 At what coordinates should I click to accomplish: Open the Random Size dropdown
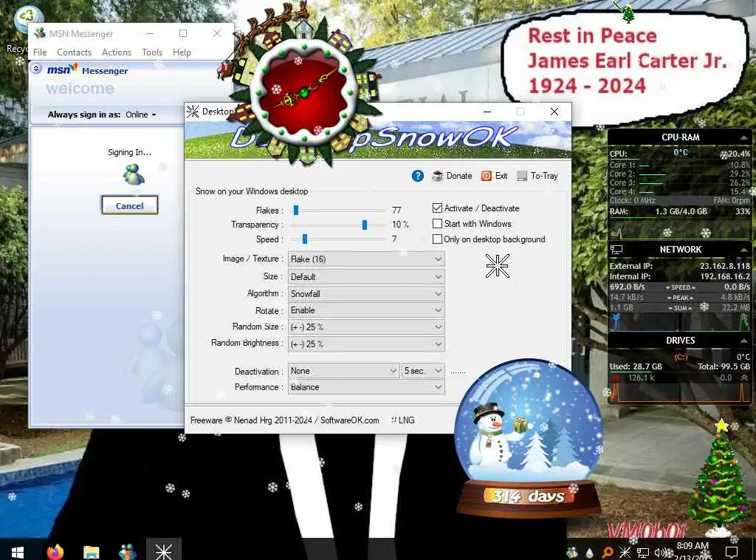coord(366,327)
